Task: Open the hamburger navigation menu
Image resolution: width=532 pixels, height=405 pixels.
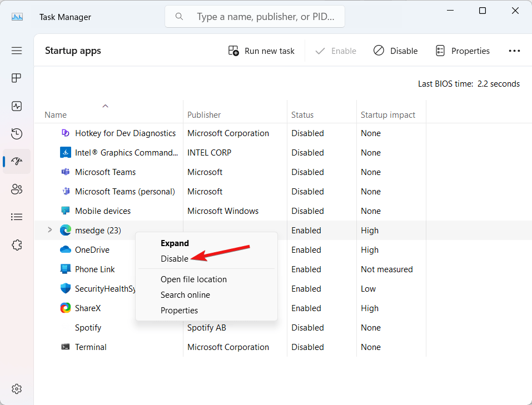Action: coord(17,51)
